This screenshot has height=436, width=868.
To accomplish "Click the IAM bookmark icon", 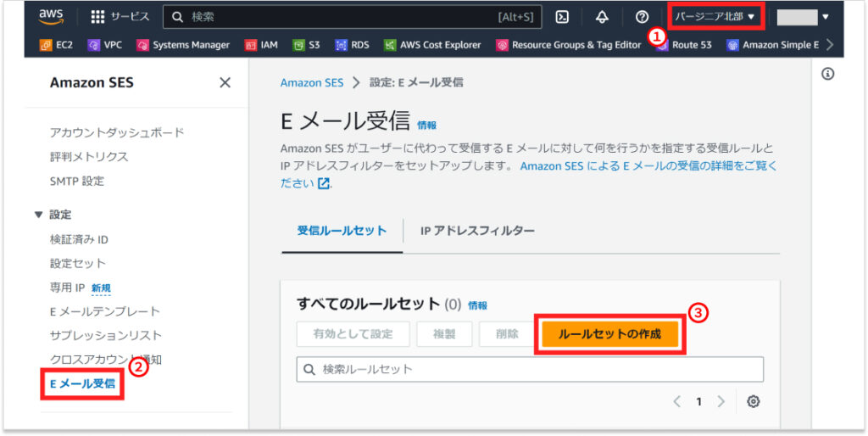I will point(251,45).
